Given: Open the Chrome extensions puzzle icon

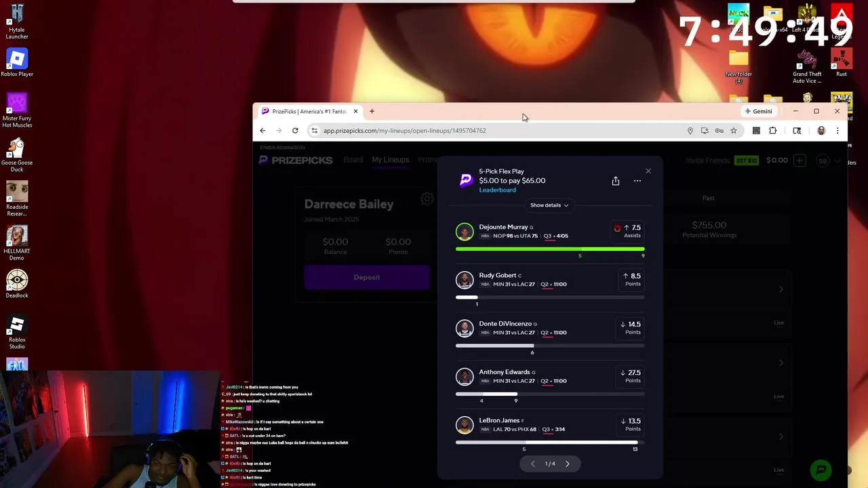Looking at the screenshot, I should [772, 130].
